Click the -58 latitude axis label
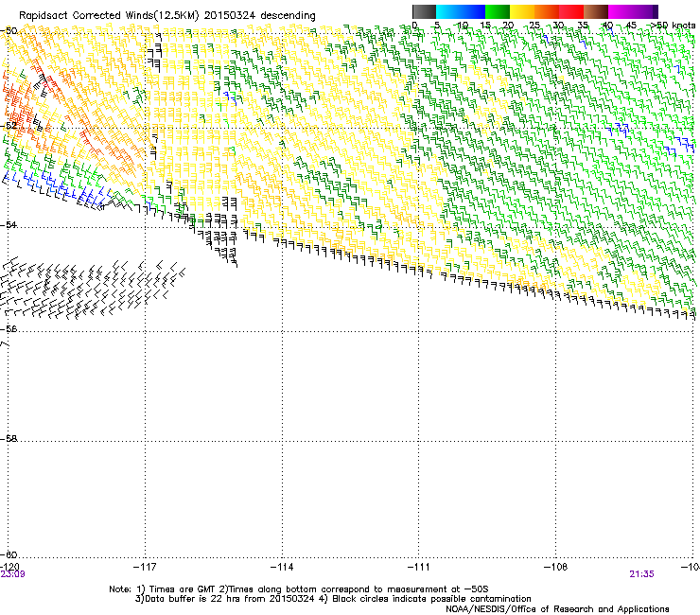 9,439
